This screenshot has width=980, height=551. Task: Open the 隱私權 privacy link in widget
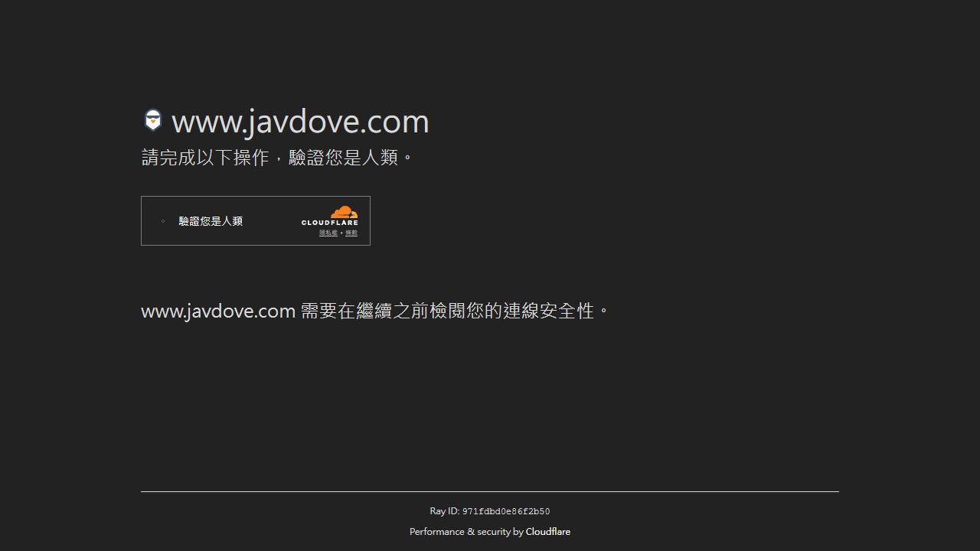[x=328, y=233]
